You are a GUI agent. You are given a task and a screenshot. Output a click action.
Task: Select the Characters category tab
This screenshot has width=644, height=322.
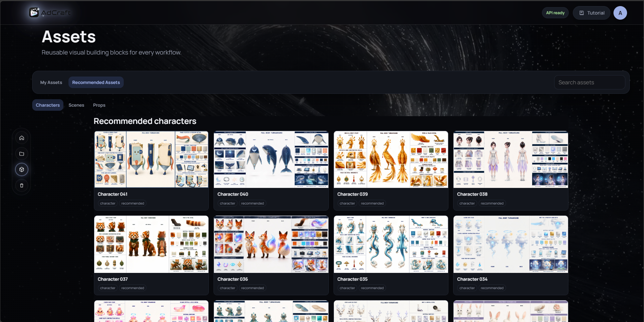48,105
